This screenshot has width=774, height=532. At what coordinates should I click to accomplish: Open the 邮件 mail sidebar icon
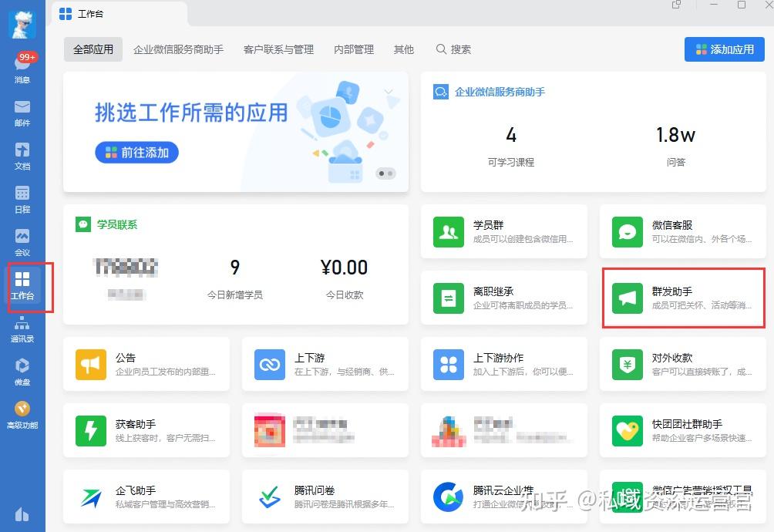pos(22,113)
